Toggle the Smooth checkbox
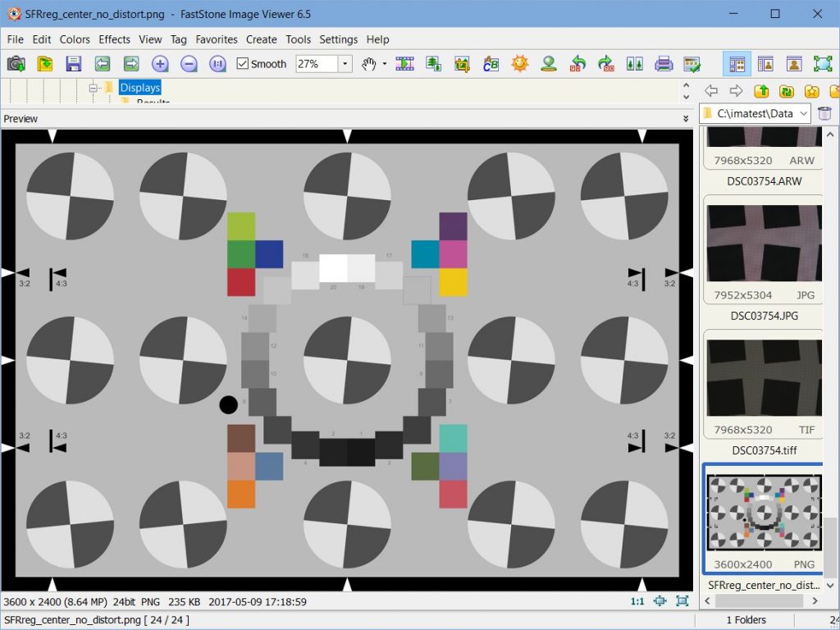 tap(243, 63)
